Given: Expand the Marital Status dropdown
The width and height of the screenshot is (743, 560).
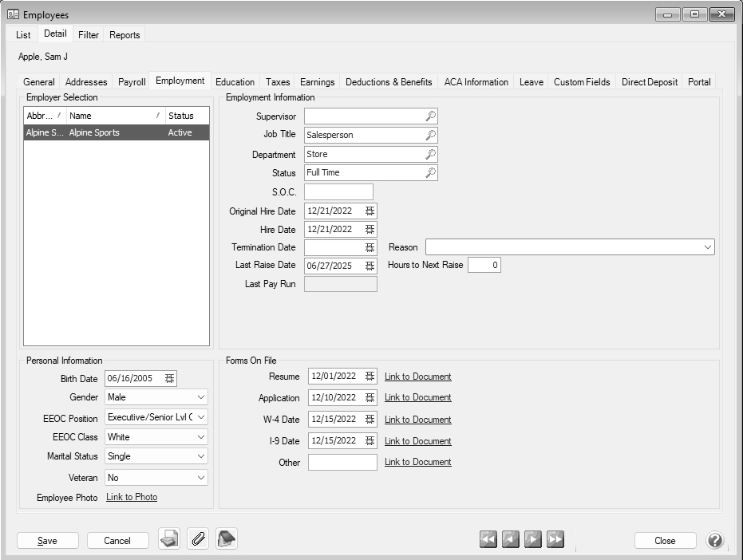Looking at the screenshot, I should pyautogui.click(x=200, y=457).
